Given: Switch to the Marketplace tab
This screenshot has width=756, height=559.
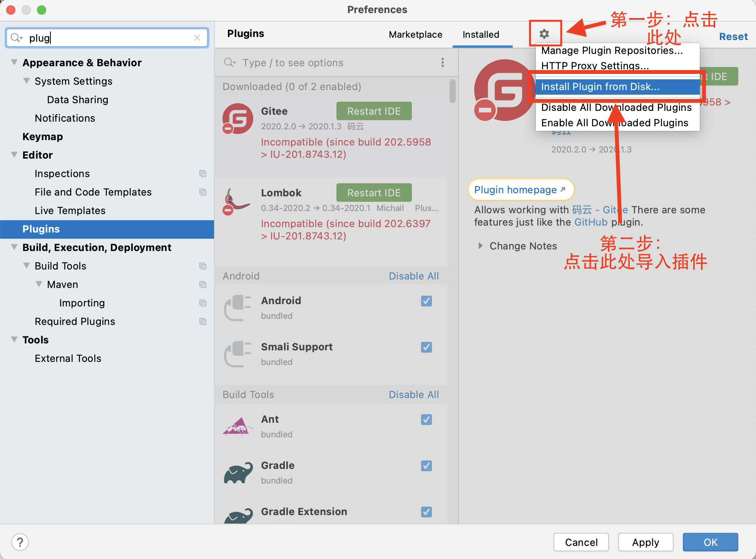Looking at the screenshot, I should pyautogui.click(x=415, y=35).
